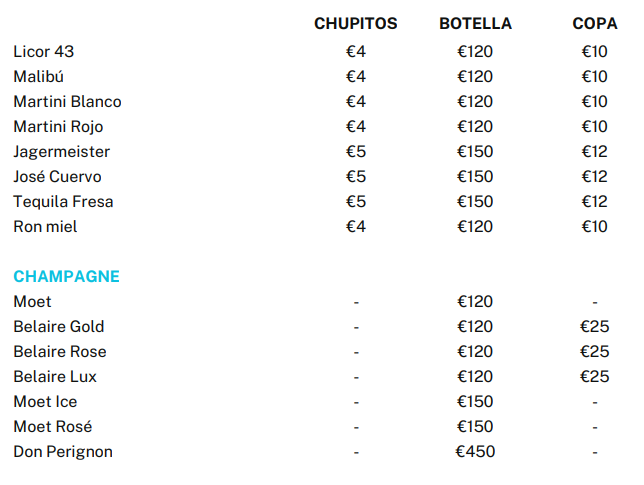Viewport: 644px width, 485px height.
Task: Click the Belaire Gold €25 copa price
Action: [x=594, y=327]
